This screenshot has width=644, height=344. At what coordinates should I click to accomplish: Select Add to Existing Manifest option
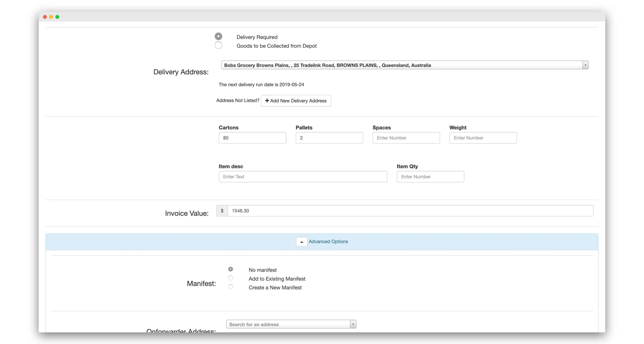point(230,278)
